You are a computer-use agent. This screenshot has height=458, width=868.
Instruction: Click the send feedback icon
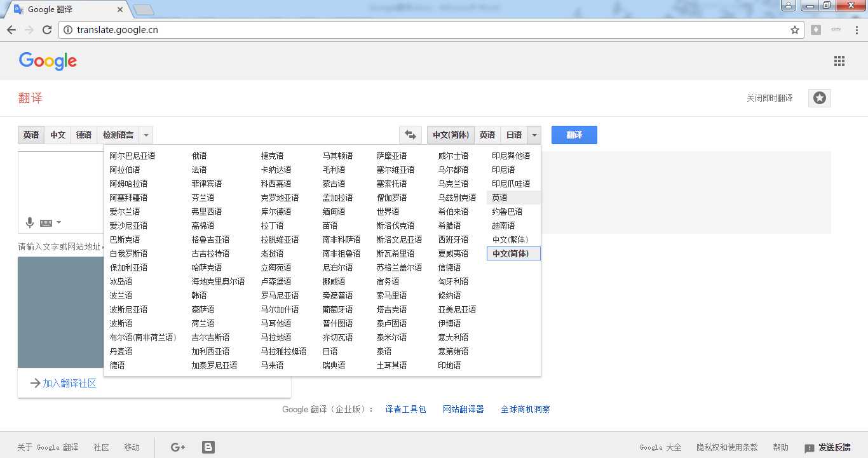coord(809,448)
